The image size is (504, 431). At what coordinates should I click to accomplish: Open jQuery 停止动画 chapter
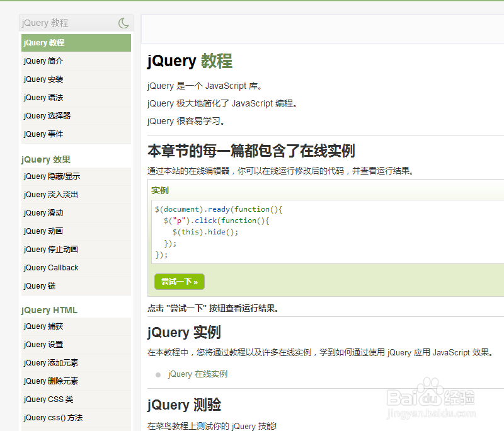[x=76, y=250]
